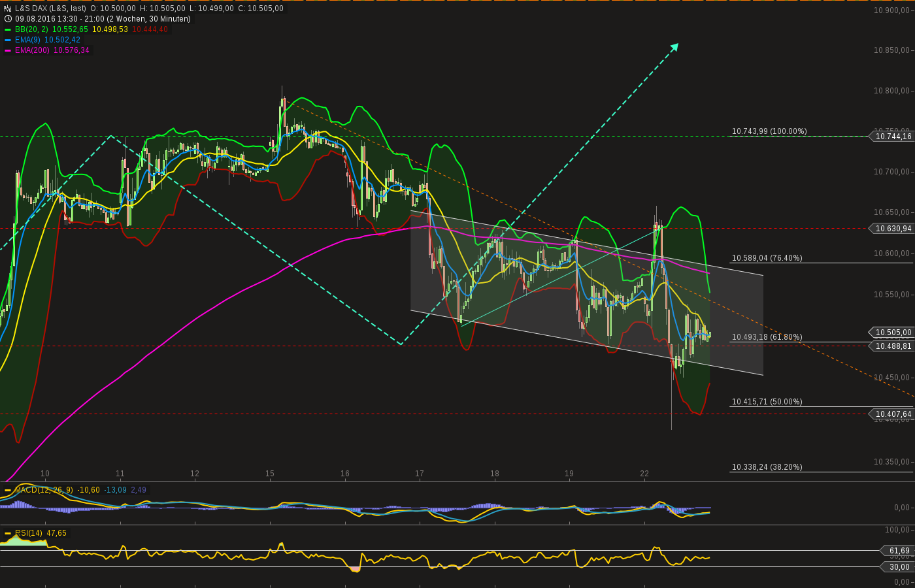This screenshot has width=915, height=588.
Task: Click the EMA(200) value 10.576,34
Action: click(71, 50)
